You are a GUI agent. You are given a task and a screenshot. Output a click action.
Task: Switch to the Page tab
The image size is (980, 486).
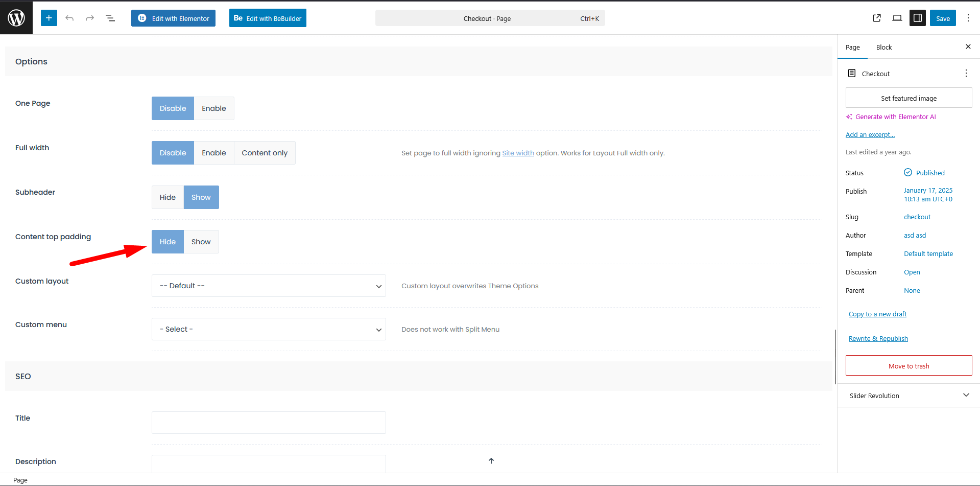point(852,47)
